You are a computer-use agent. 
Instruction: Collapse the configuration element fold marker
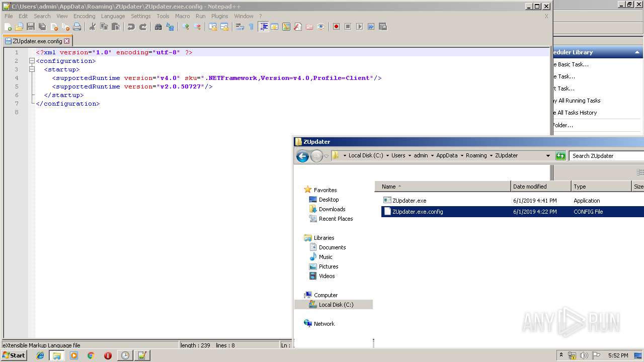tap(32, 61)
